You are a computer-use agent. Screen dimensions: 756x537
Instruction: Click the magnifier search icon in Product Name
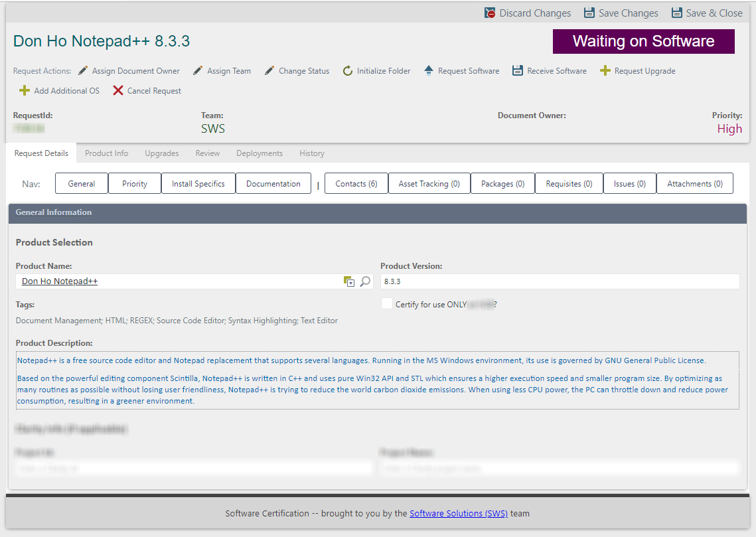point(366,281)
